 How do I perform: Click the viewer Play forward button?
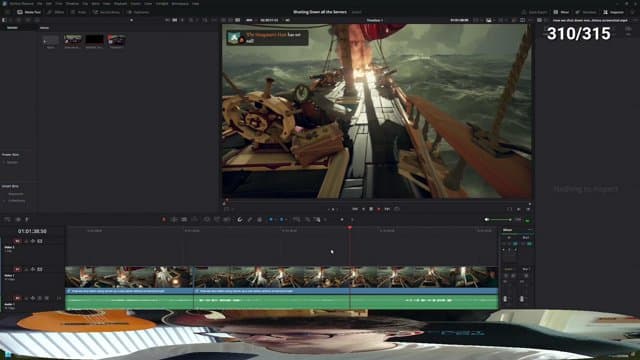(x=379, y=209)
